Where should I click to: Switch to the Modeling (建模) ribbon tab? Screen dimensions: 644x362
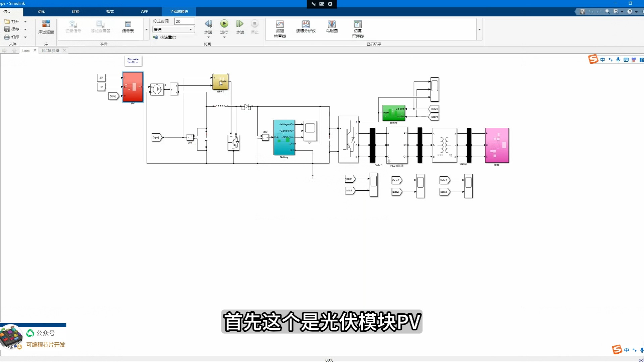click(x=76, y=11)
